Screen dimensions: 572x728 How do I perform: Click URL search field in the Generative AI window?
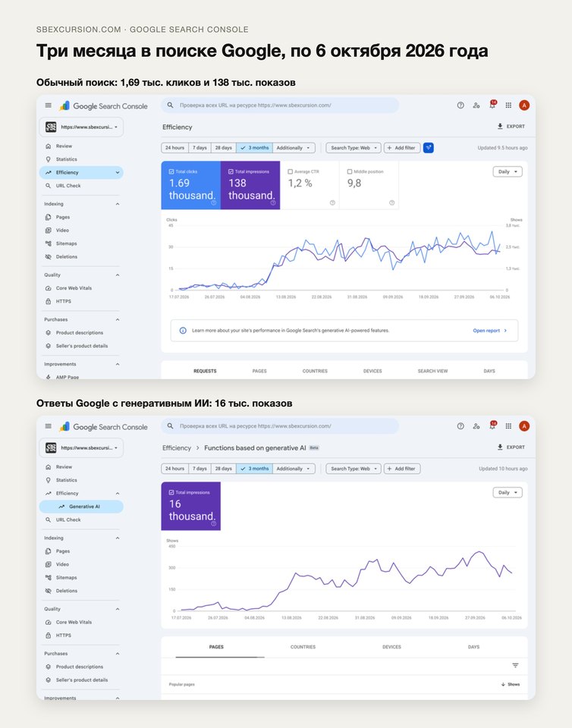tap(280, 426)
